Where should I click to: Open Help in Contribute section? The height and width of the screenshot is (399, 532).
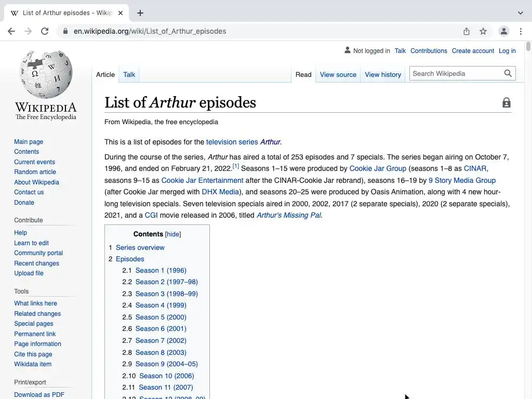(x=20, y=232)
